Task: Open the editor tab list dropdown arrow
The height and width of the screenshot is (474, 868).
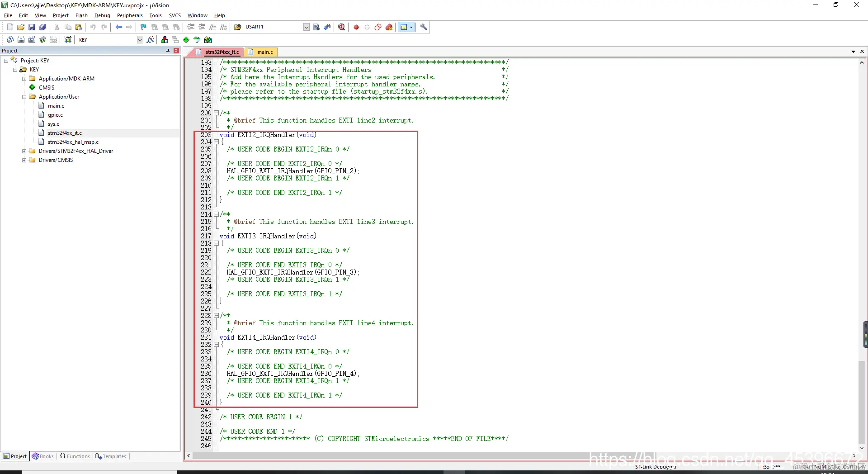Action: click(853, 52)
